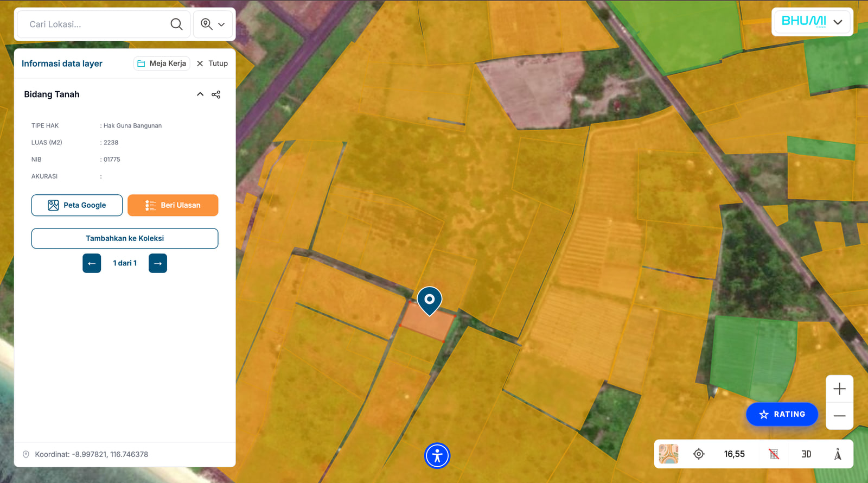
Task: Open the advanced search dropdown
Action: [x=213, y=24]
